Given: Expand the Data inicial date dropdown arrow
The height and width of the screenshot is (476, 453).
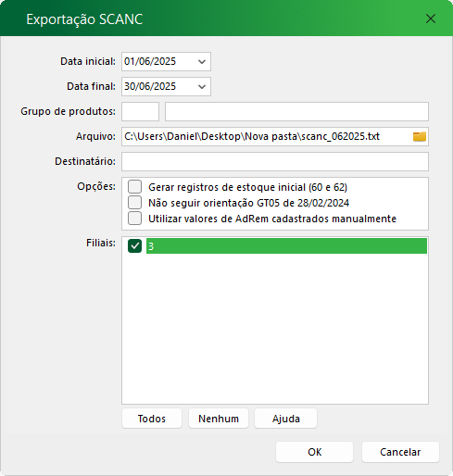Looking at the screenshot, I should click(x=202, y=62).
